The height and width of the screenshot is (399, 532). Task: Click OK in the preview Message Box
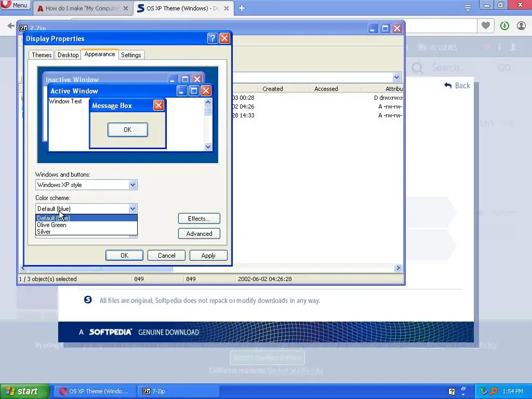[128, 129]
